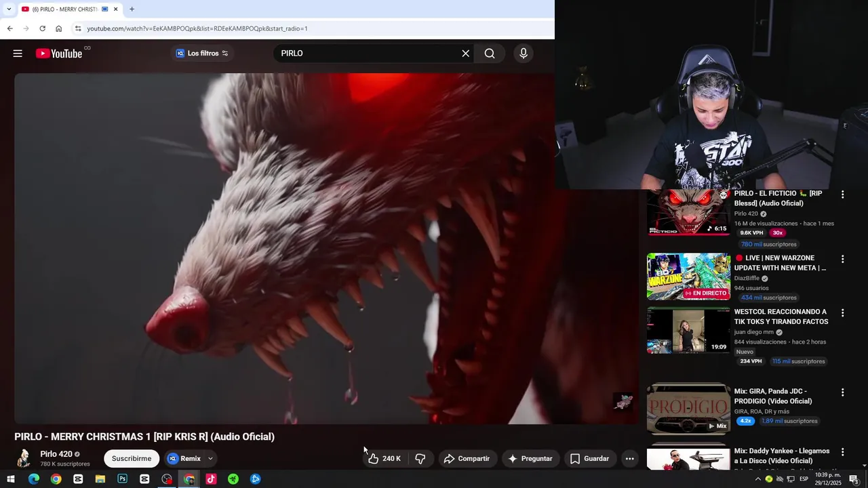Run search with magnifier button
This screenshot has width=868, height=488.
pyautogui.click(x=490, y=54)
